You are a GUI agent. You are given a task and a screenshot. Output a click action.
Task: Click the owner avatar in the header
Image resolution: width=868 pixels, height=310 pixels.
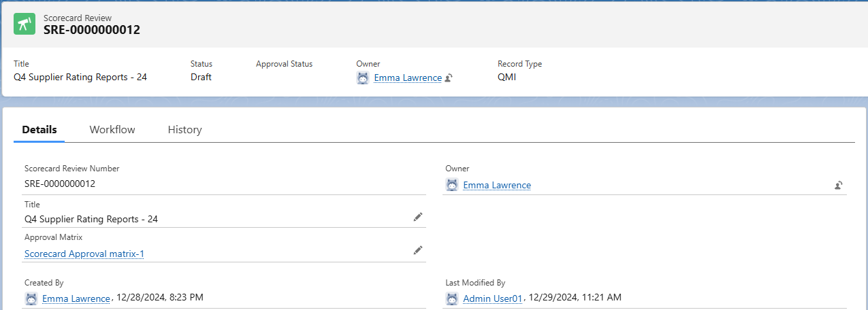(364, 78)
